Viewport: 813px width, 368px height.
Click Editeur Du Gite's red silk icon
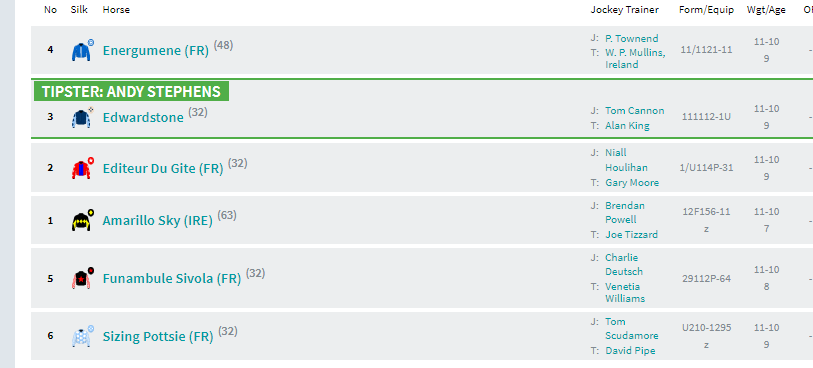82,168
